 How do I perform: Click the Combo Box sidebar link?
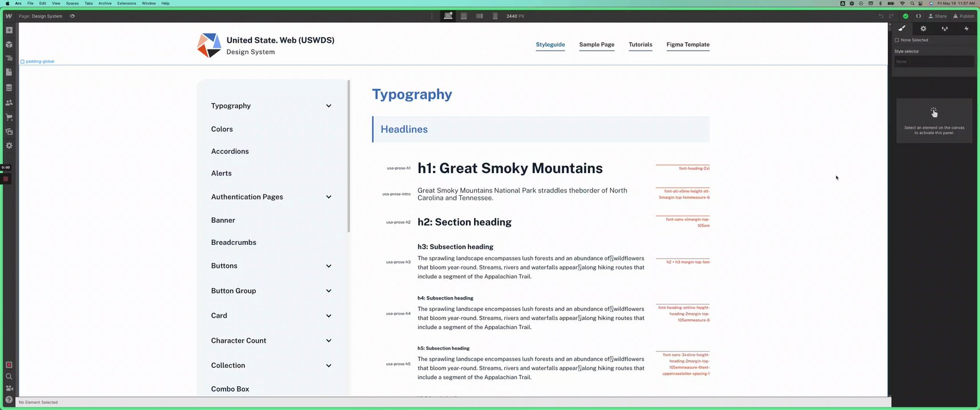pos(230,389)
